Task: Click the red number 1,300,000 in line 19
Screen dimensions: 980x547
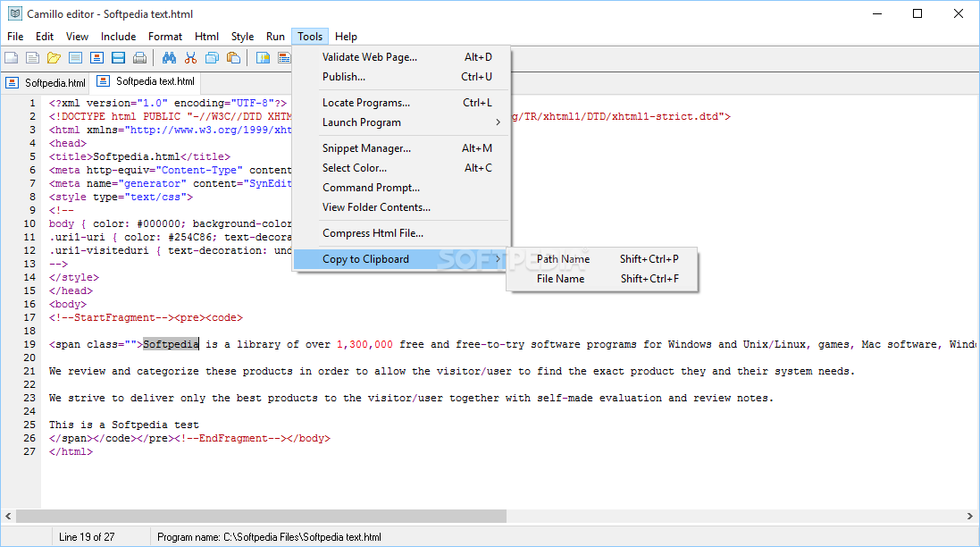Action: click(x=365, y=344)
